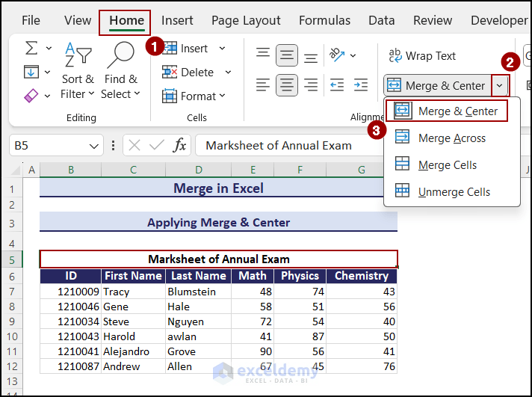
Task: Open the Developer tab
Action: (x=499, y=20)
